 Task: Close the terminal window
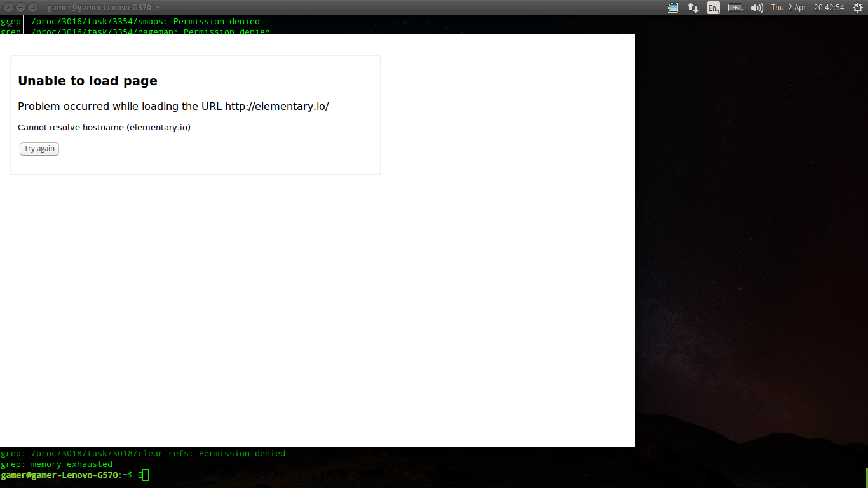[x=8, y=8]
